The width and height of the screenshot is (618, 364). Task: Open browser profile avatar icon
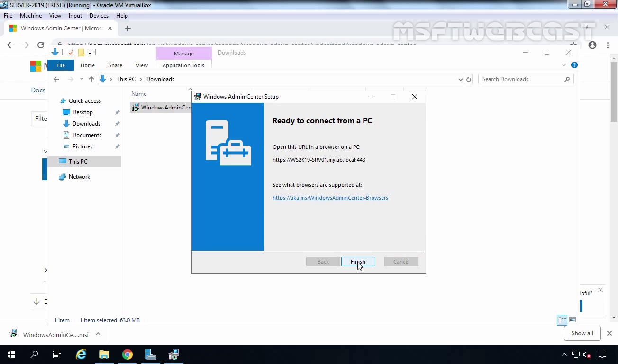pyautogui.click(x=592, y=45)
